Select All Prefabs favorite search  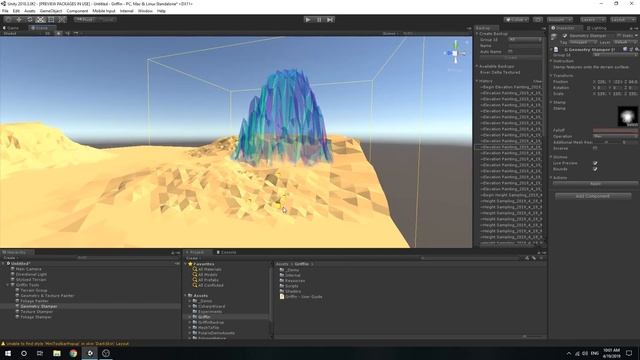(206, 280)
